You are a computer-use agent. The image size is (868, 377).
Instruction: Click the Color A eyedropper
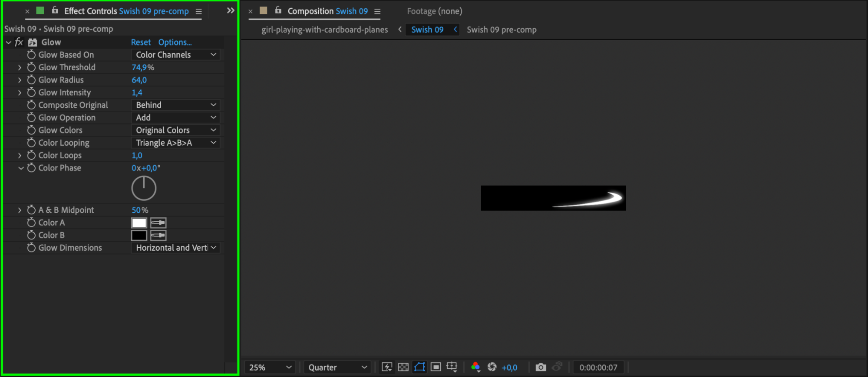click(x=158, y=223)
